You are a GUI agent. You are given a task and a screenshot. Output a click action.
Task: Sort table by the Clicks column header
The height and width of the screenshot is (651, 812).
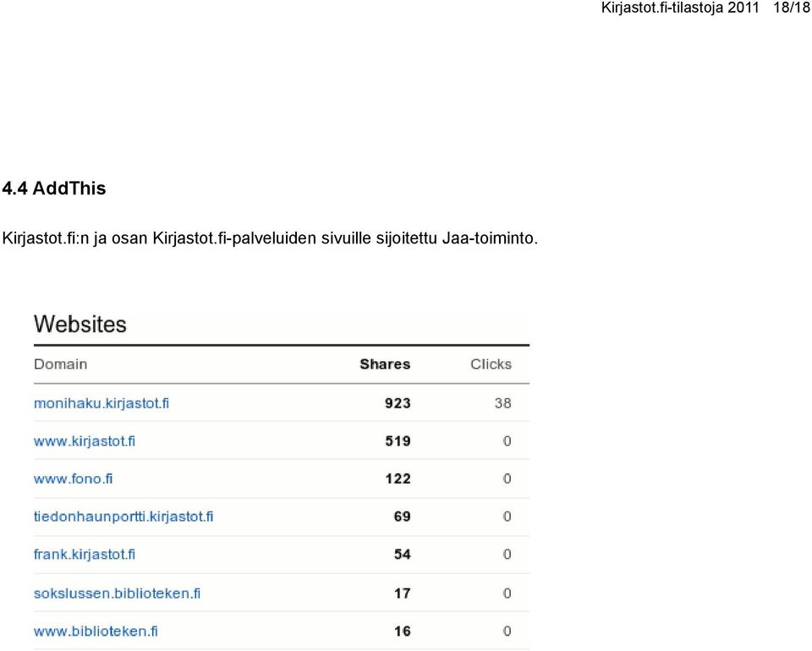coord(491,364)
